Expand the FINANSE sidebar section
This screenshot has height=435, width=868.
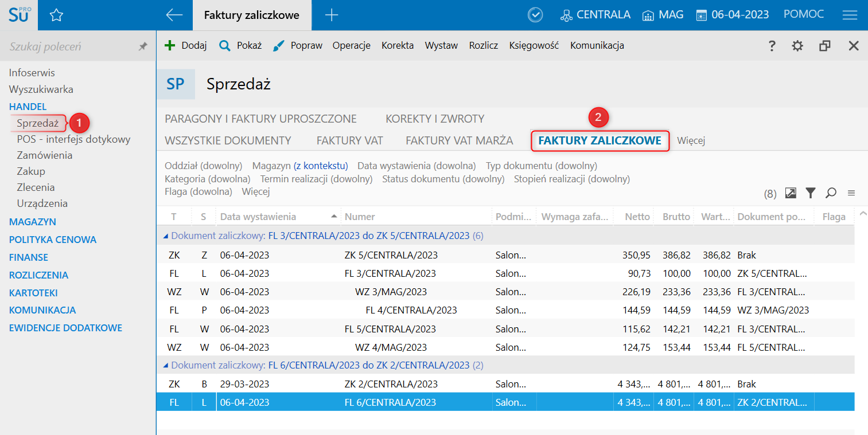29,257
